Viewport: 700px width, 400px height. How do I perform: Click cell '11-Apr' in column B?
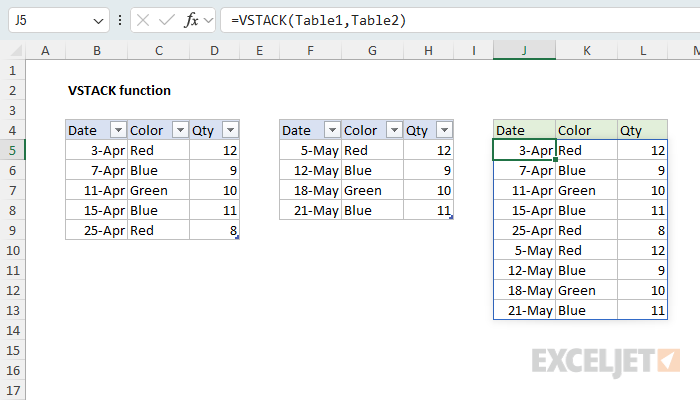(x=96, y=190)
